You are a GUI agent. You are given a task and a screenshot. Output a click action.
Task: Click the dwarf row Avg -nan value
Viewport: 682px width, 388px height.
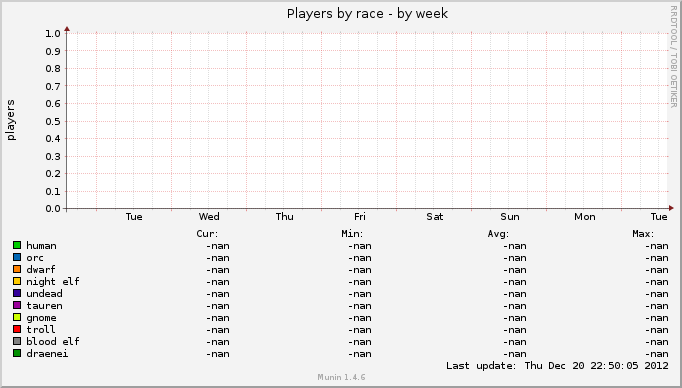[x=515, y=270]
